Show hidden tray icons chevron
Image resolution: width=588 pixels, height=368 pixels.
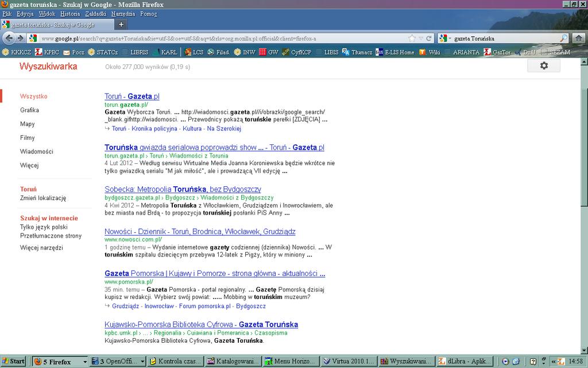(553, 362)
